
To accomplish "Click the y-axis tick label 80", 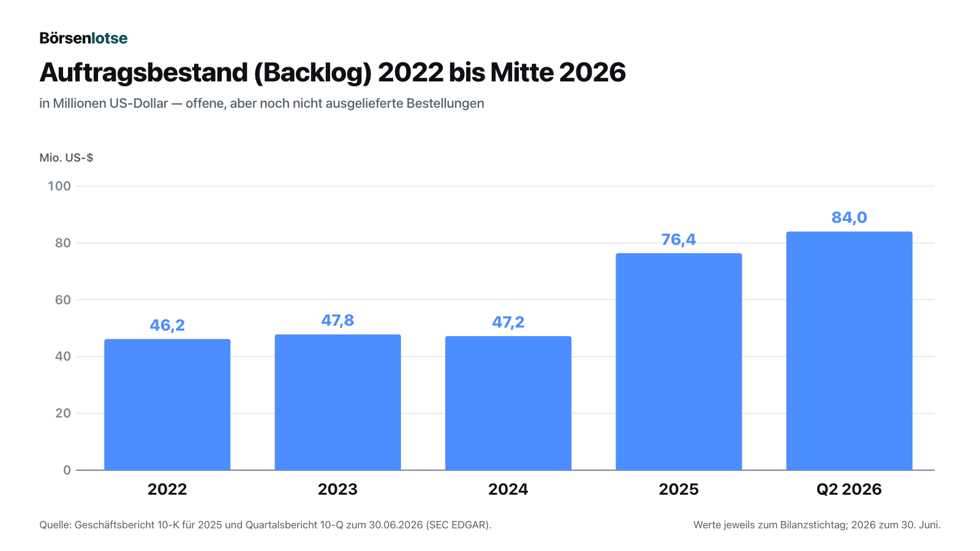I will tap(63, 242).
